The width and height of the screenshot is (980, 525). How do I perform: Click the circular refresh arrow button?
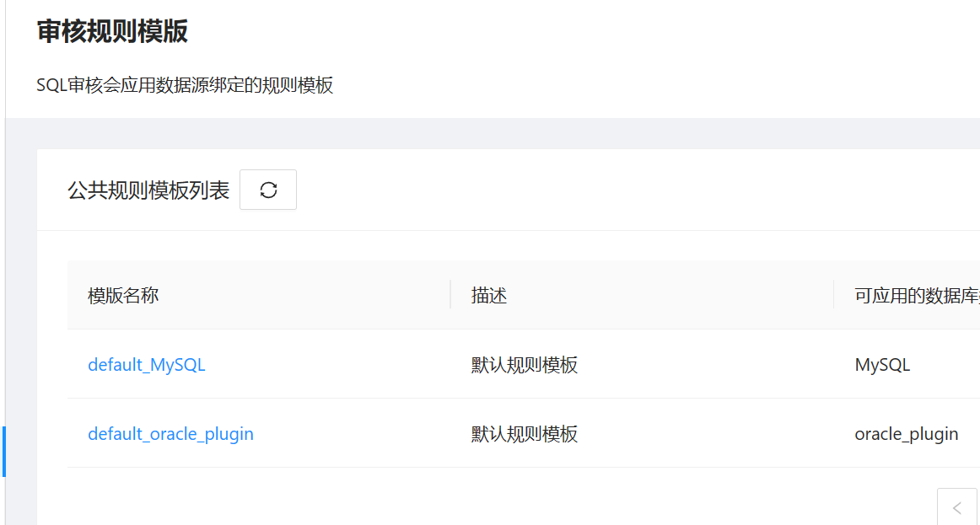click(267, 189)
